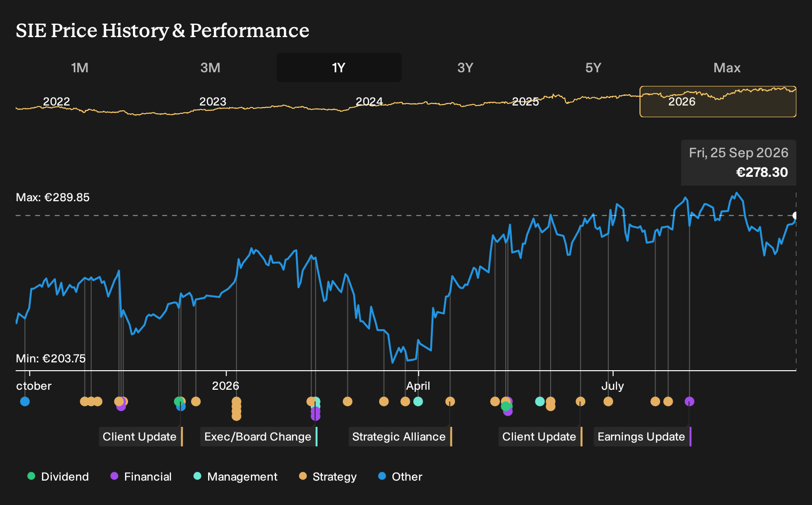Open the Earnings Update event label
This screenshot has width=812, height=505.
tap(642, 437)
